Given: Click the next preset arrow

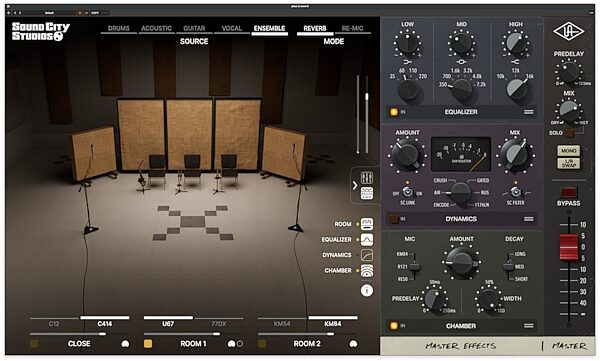Looking at the screenshot, I should pos(20,13).
